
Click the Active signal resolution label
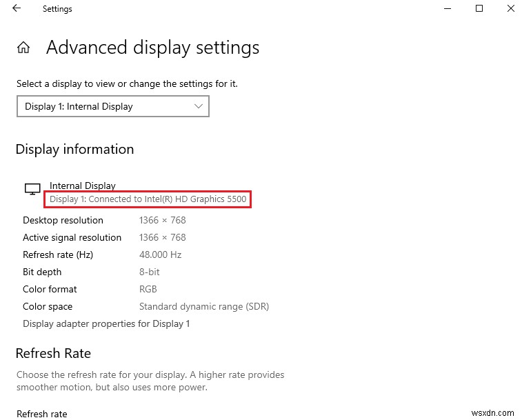72,237
